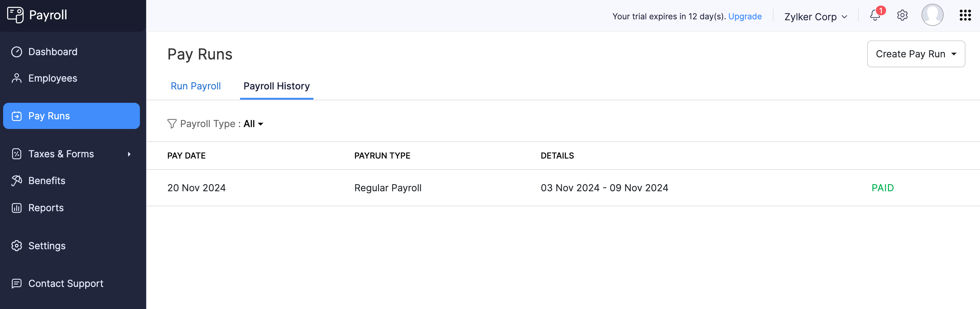
Task: Open Reports using the bar chart icon
Action: coord(16,207)
